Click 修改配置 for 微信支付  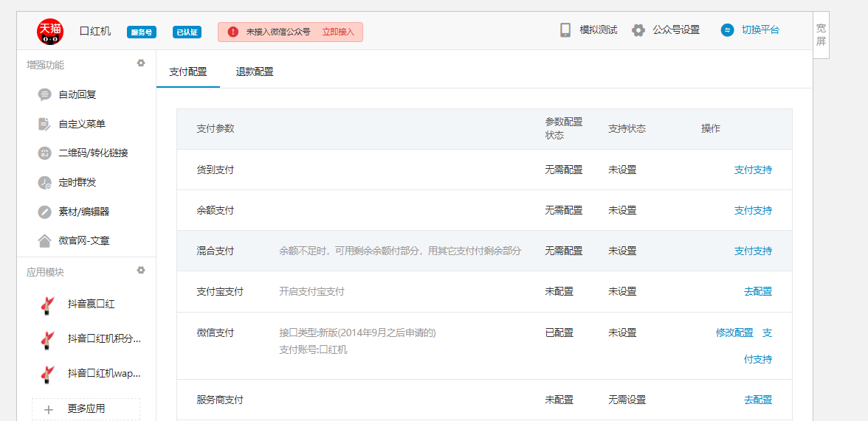(x=734, y=333)
